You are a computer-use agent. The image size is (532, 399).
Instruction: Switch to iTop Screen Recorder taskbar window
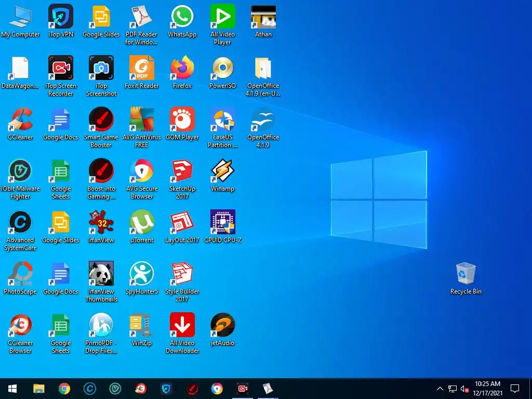243,389
